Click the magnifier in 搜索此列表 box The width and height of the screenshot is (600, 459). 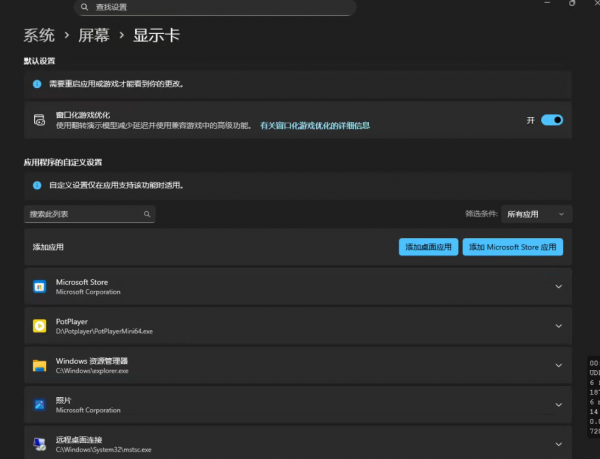147,214
